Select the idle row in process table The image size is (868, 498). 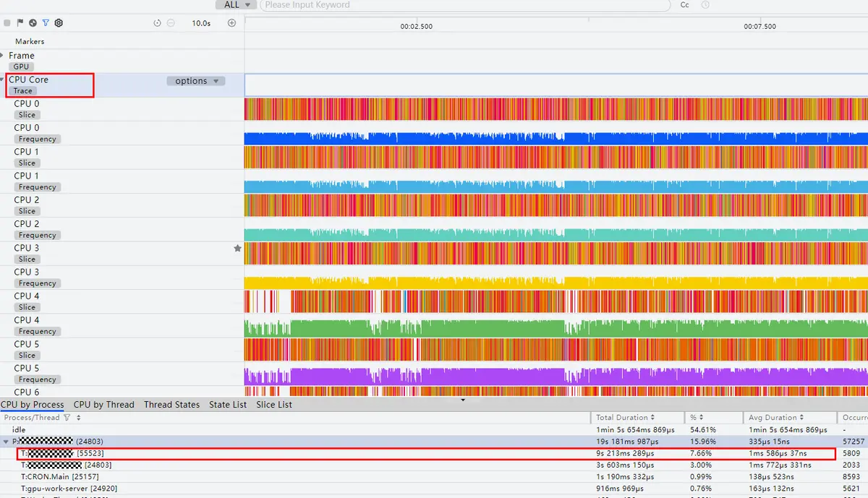pos(434,430)
